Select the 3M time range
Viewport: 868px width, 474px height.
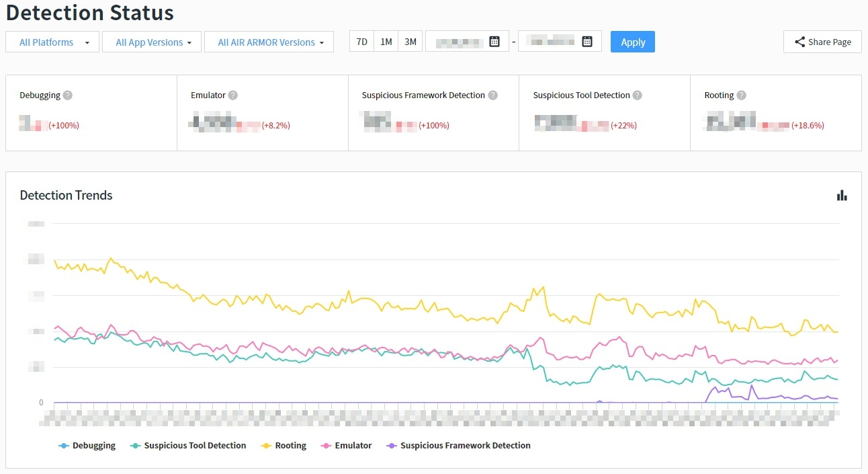410,42
